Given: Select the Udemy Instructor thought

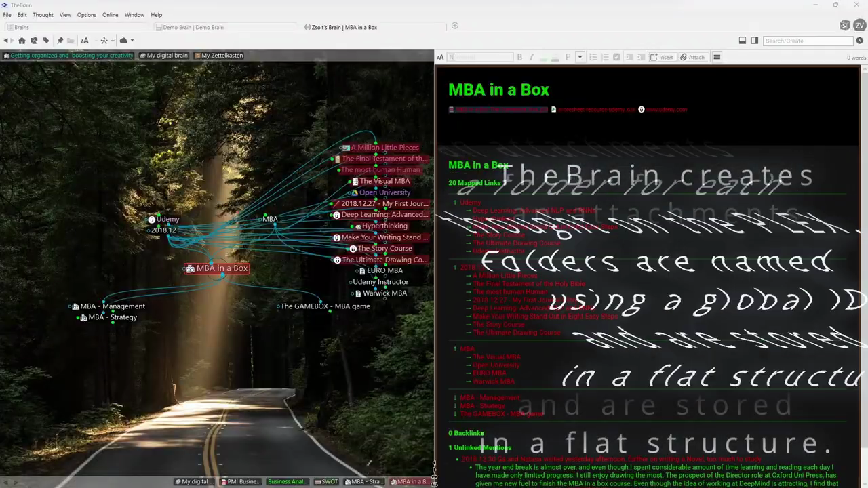Looking at the screenshot, I should click(380, 282).
